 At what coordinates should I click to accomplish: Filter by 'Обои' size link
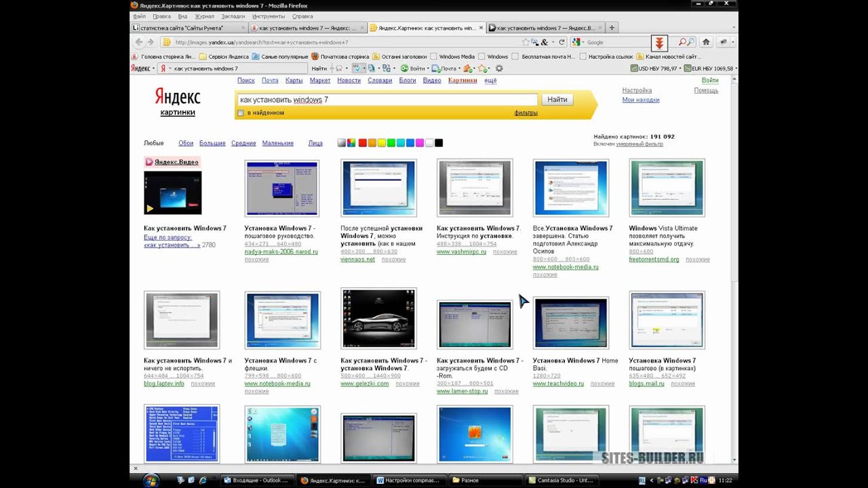tap(186, 143)
